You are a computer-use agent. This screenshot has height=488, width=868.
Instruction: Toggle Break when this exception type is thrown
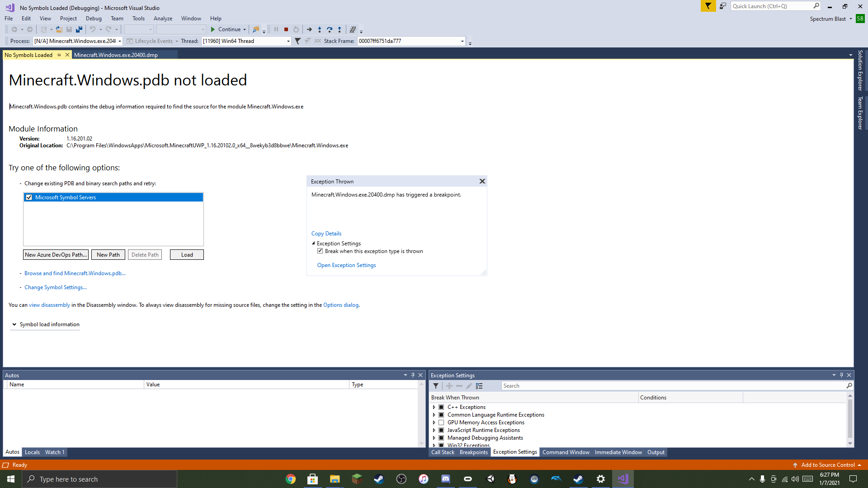[x=320, y=251]
